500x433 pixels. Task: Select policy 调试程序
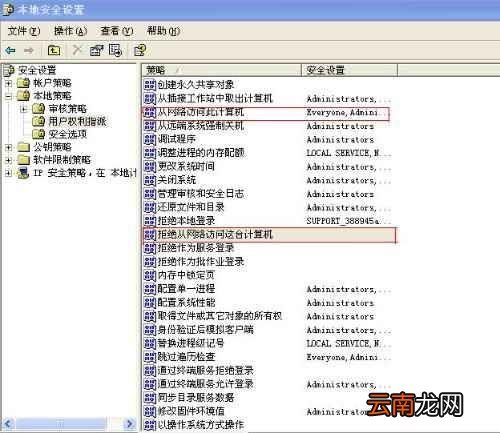[176, 139]
